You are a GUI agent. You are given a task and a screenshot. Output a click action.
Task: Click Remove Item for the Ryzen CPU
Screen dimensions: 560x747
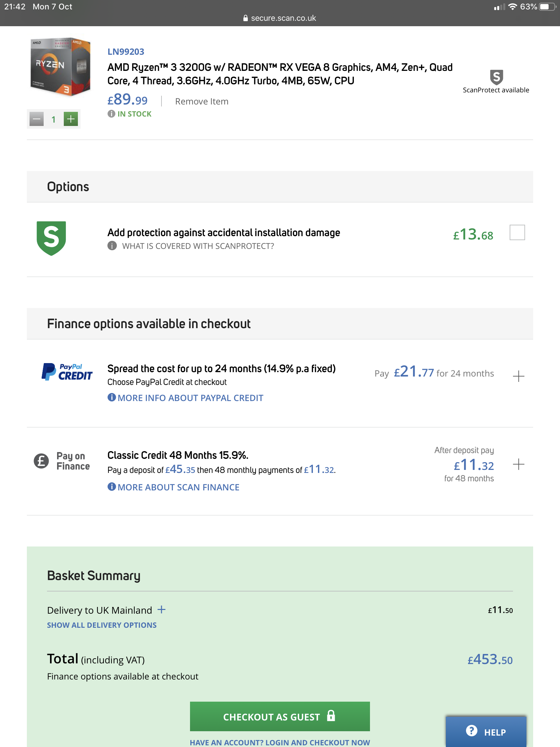click(x=201, y=101)
